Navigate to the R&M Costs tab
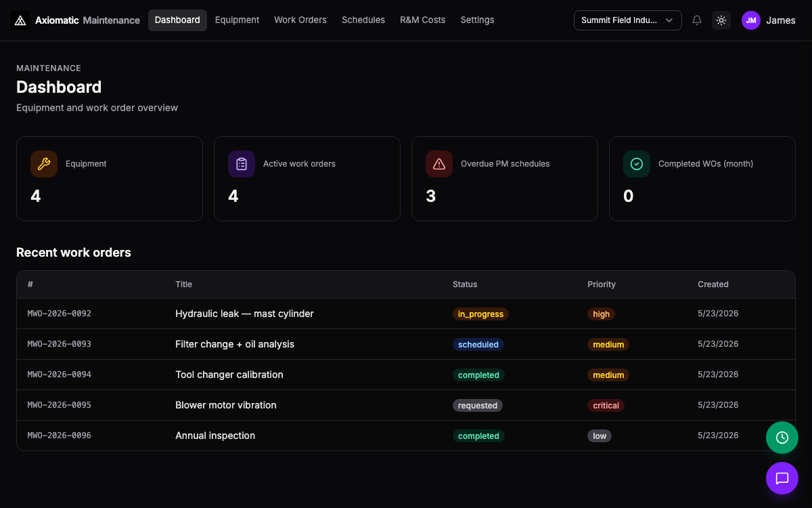This screenshot has width=812, height=508. coord(423,20)
